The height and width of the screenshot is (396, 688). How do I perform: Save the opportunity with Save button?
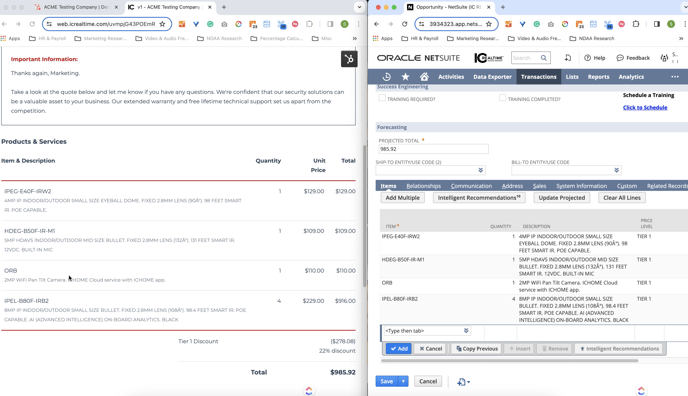[x=387, y=381]
